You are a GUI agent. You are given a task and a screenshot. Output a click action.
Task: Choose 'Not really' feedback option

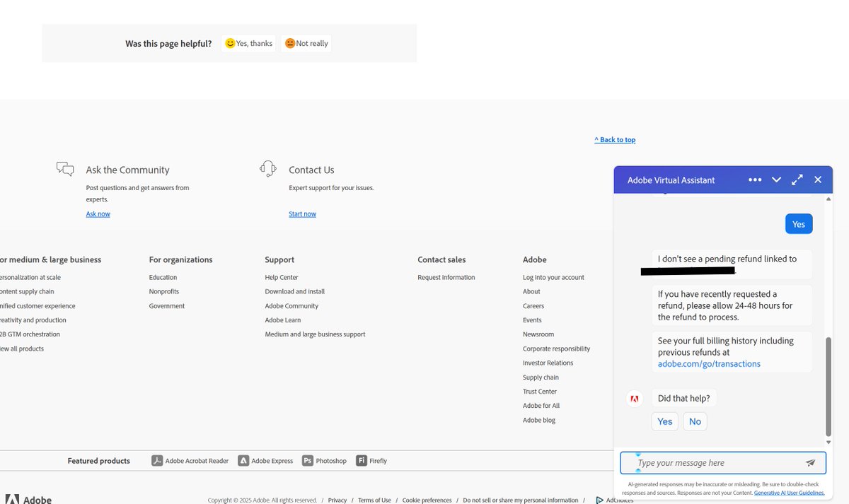click(306, 44)
